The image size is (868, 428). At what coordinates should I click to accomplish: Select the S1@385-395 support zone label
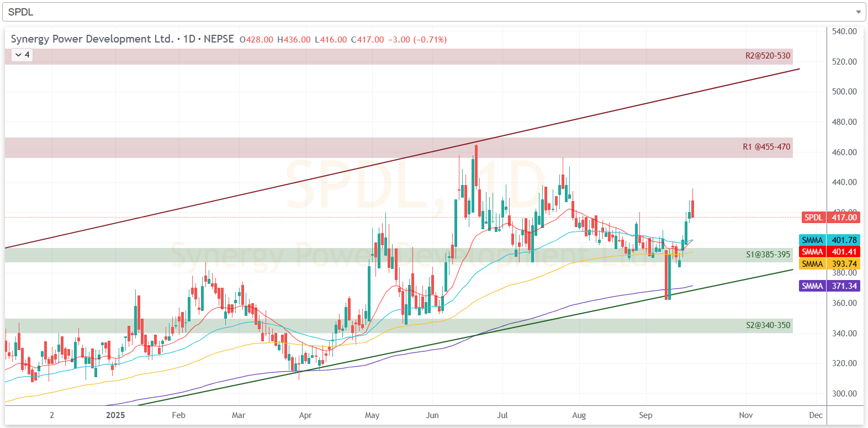tap(768, 255)
